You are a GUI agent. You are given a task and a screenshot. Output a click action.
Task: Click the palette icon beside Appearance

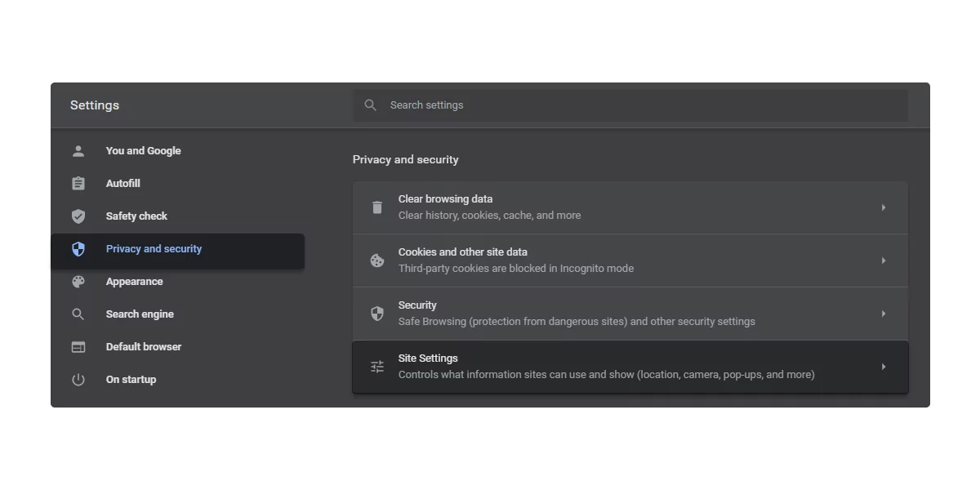(x=78, y=282)
